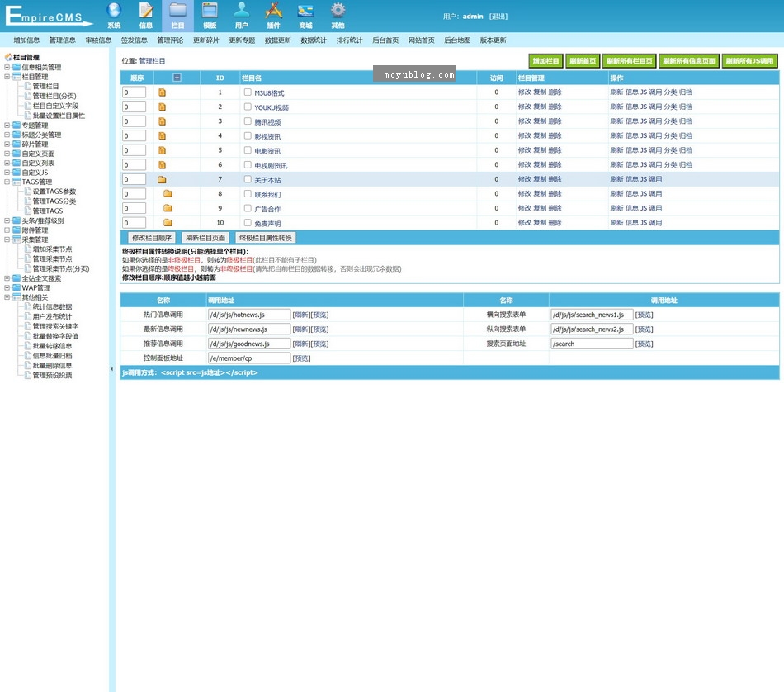784x692 pixels.
Task: Check the 免责声明 checkbox
Action: coord(248,223)
